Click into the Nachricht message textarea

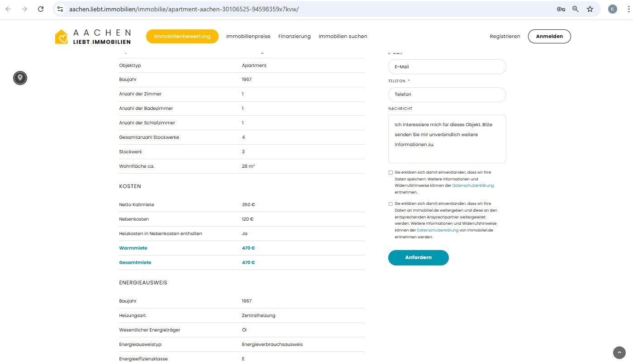(x=447, y=139)
